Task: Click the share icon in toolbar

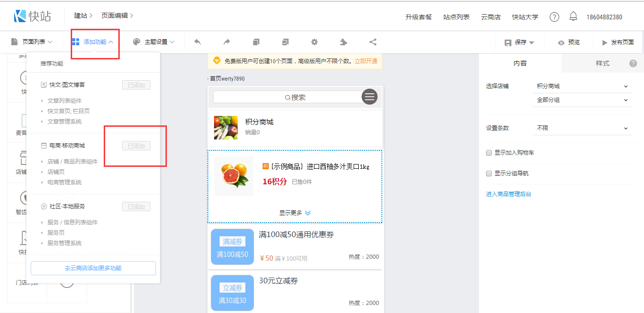Action: pos(373,42)
